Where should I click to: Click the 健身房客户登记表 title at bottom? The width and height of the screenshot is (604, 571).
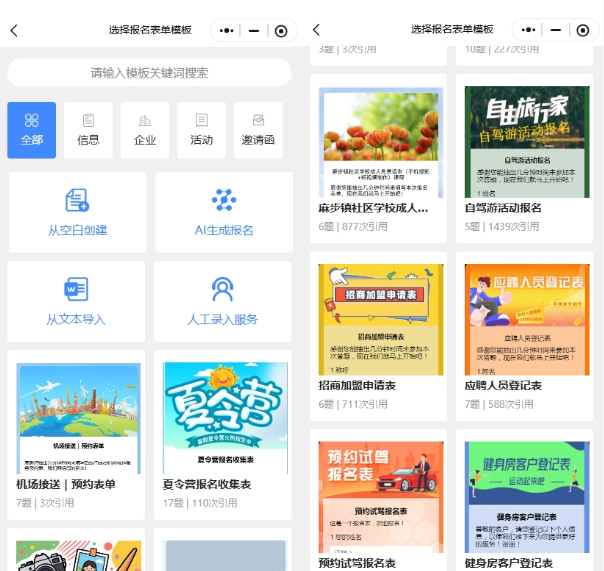(x=508, y=563)
